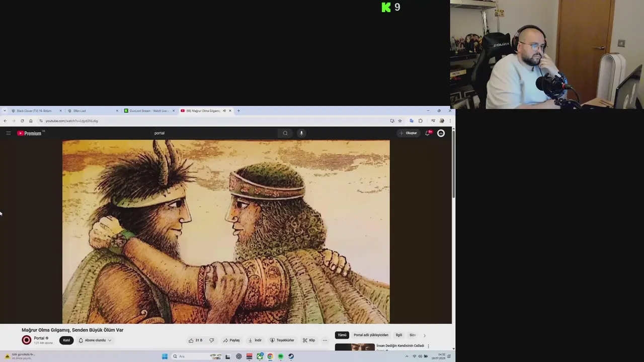Like the video with thumbs up

(x=195, y=340)
